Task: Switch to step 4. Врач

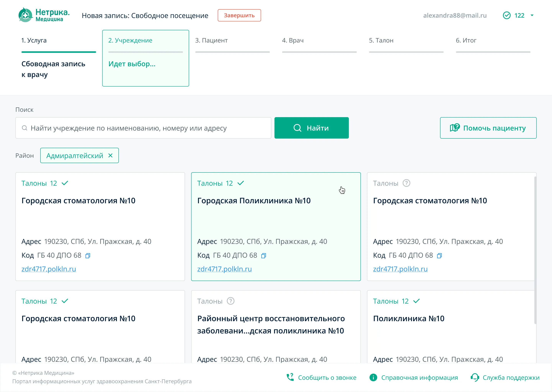Action: pyautogui.click(x=293, y=40)
